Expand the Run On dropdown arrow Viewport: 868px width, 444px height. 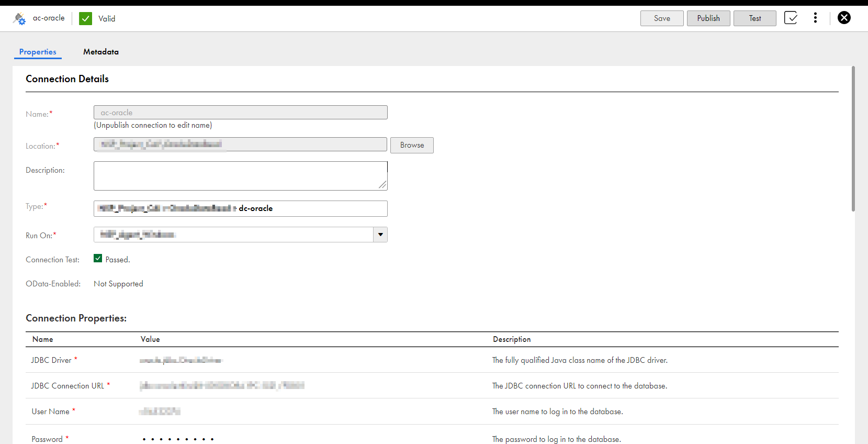pos(380,235)
